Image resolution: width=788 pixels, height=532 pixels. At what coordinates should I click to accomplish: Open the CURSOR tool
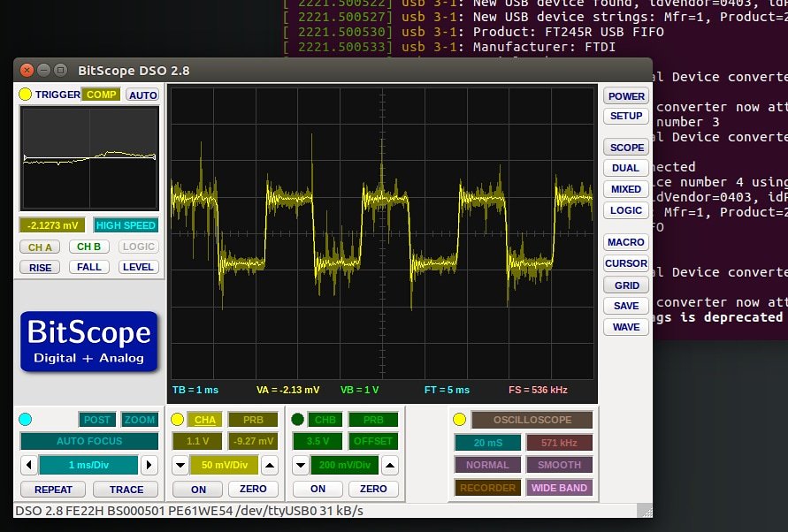(626, 263)
